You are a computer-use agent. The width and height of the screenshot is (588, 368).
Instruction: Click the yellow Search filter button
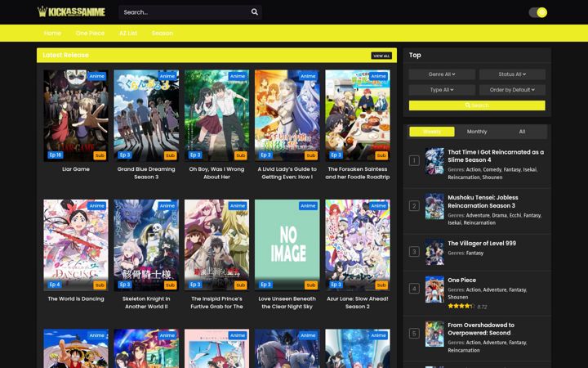[x=477, y=105]
